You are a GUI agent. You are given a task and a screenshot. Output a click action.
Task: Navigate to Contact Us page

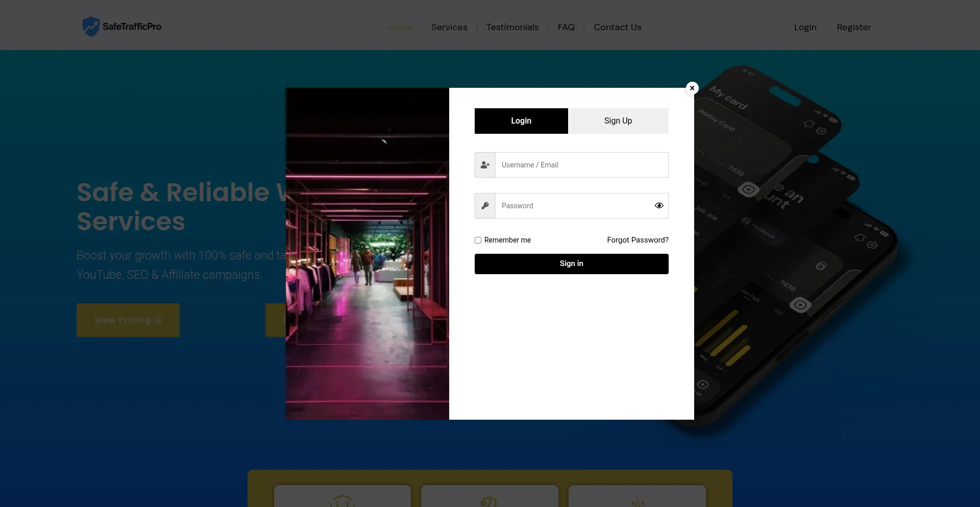tap(617, 27)
